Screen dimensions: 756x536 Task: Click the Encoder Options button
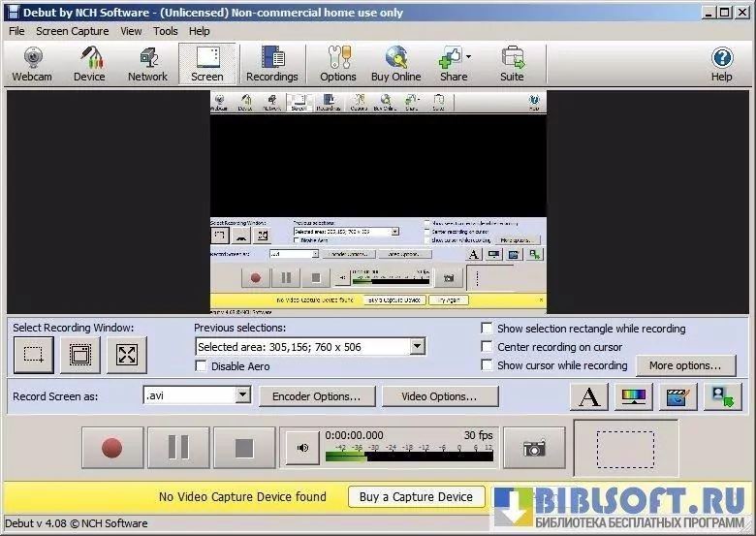pos(316,396)
